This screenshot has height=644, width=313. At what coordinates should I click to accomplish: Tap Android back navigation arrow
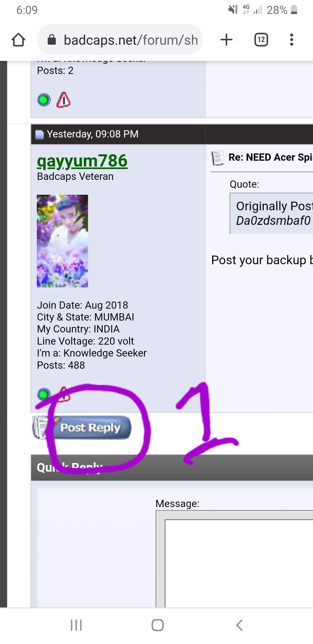(x=239, y=625)
